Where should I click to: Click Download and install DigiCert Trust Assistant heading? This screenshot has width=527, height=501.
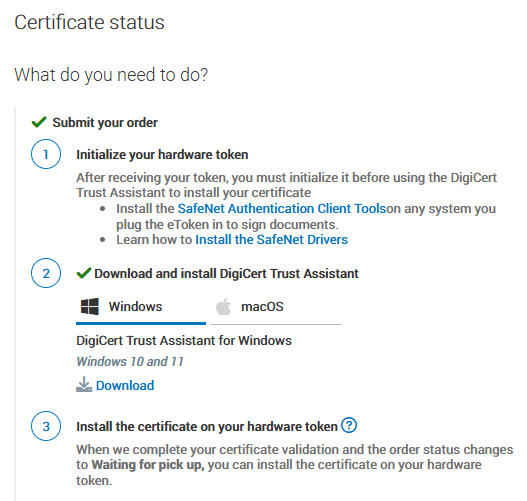(227, 274)
